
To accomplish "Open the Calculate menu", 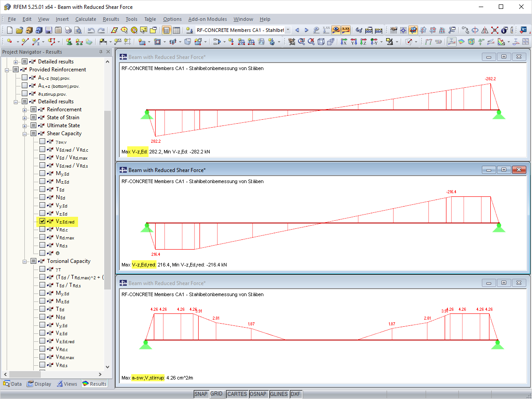I will point(86,19).
